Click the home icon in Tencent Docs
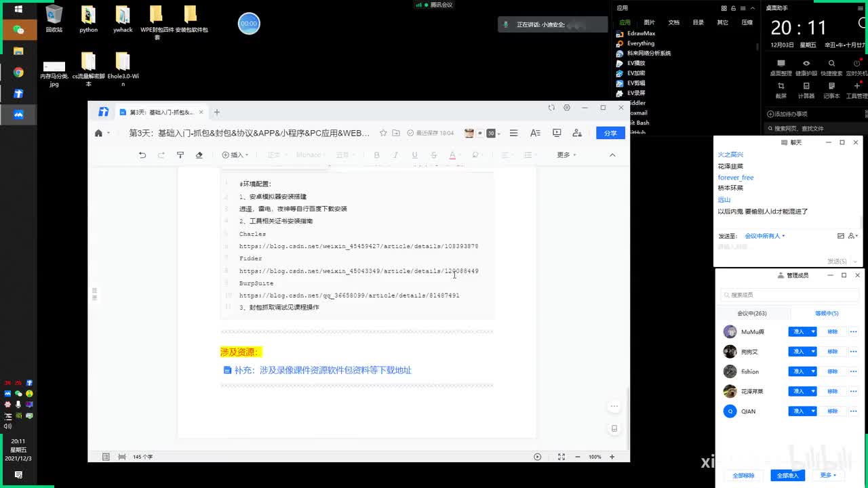Image resolution: width=868 pixels, height=488 pixels. 98,133
